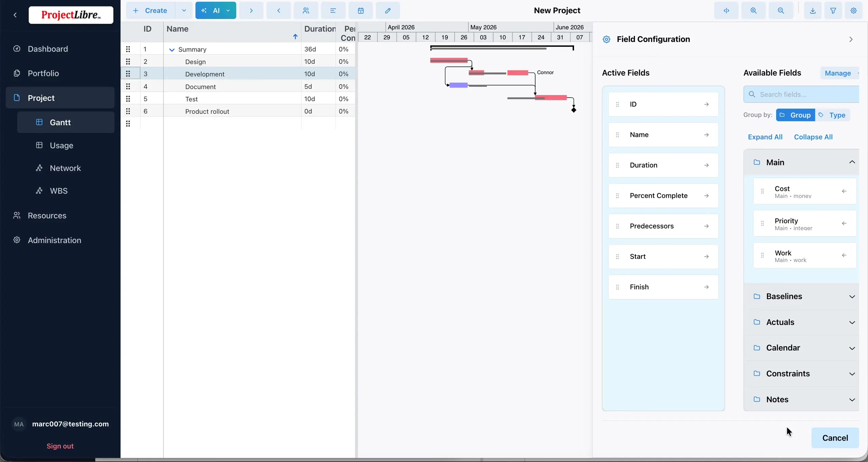The height and width of the screenshot is (462, 868).
Task: Open the filter funnel icon
Action: [833, 11]
